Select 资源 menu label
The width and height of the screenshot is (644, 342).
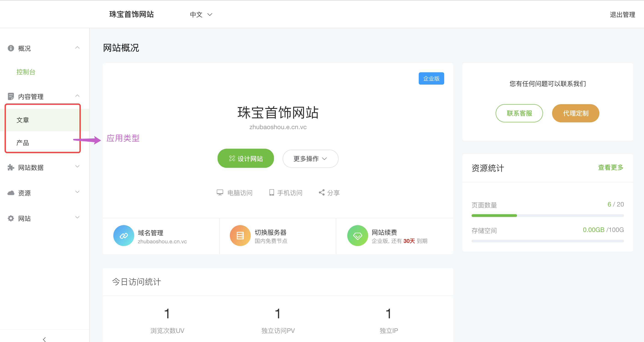pyautogui.click(x=25, y=193)
